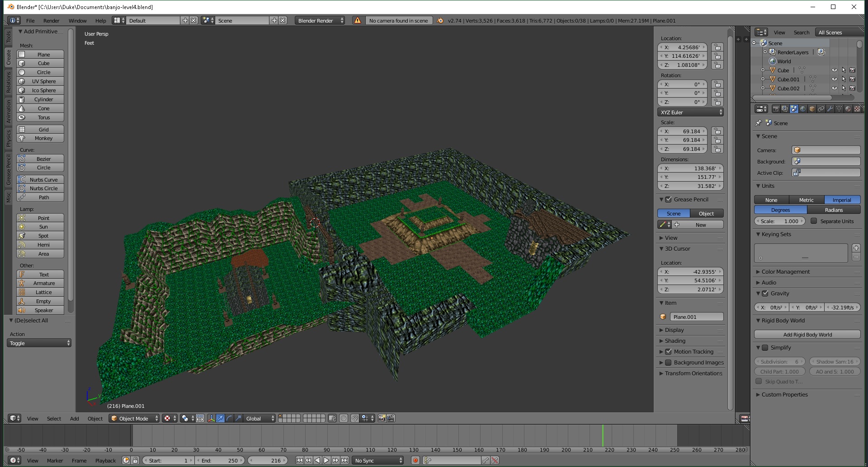The width and height of the screenshot is (868, 467).
Task: Open the XYZ Euler rotation mode dropdown
Action: click(x=690, y=112)
